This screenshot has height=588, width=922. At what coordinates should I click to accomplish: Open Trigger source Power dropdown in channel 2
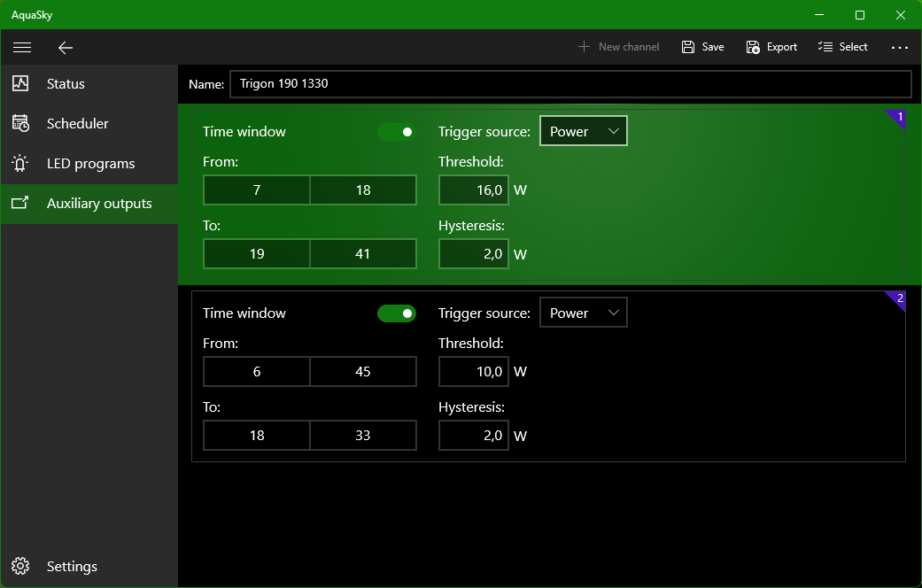tap(583, 313)
